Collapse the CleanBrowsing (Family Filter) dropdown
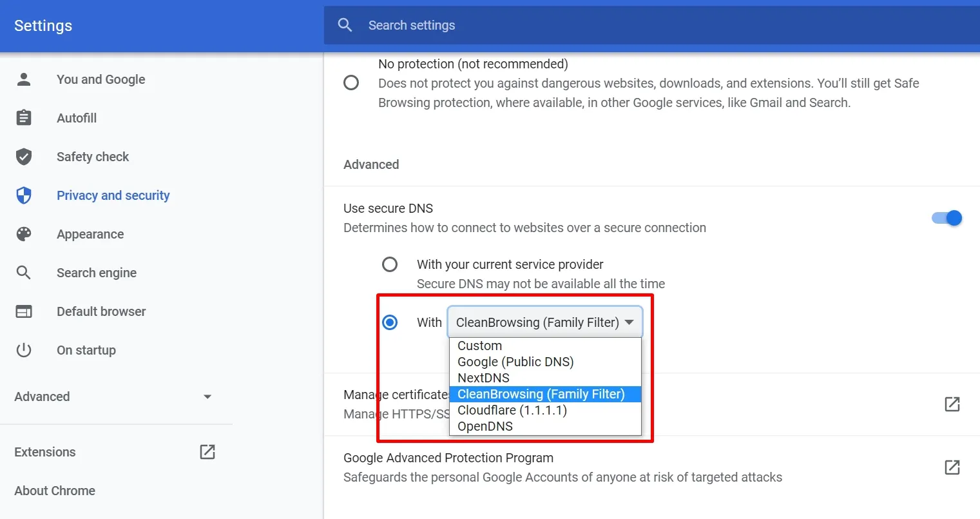The image size is (980, 519). (545, 322)
